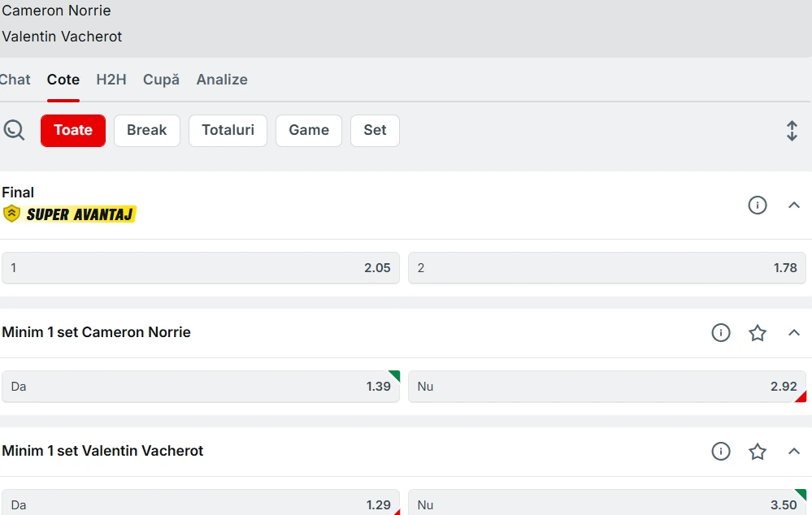
Task: Open info for Minim 1 set Cameron Norrie
Action: pos(721,333)
